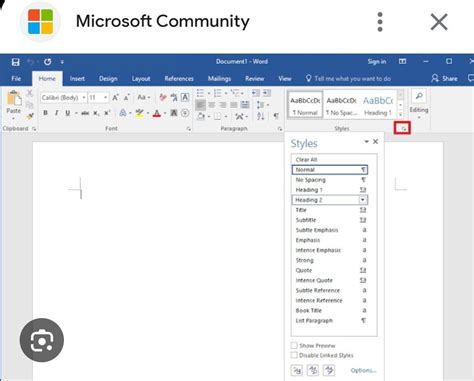Open the File tab
The width and height of the screenshot is (474, 381).
(x=16, y=79)
